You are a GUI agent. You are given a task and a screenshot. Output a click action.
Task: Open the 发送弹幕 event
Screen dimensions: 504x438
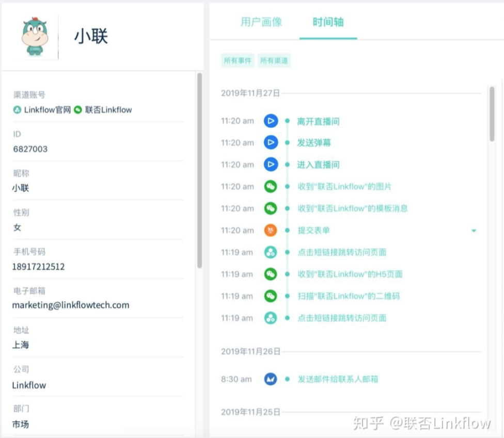coord(314,143)
